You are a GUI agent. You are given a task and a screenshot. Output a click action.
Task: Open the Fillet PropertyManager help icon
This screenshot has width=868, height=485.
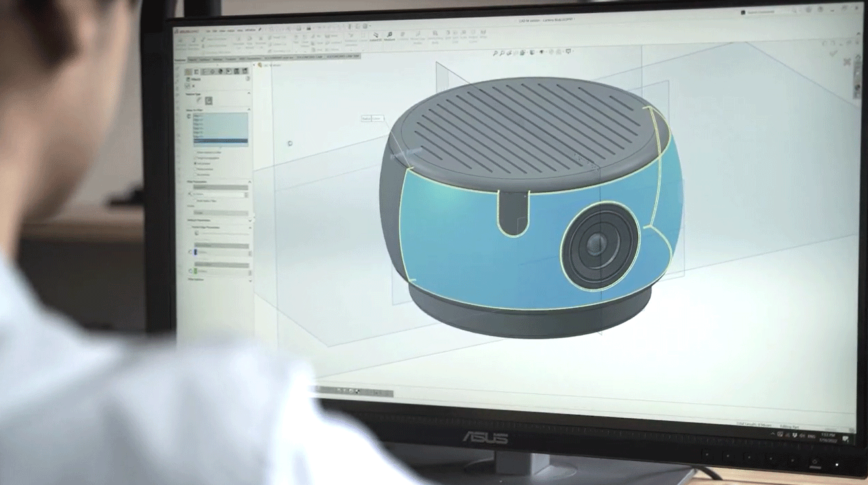click(x=248, y=79)
